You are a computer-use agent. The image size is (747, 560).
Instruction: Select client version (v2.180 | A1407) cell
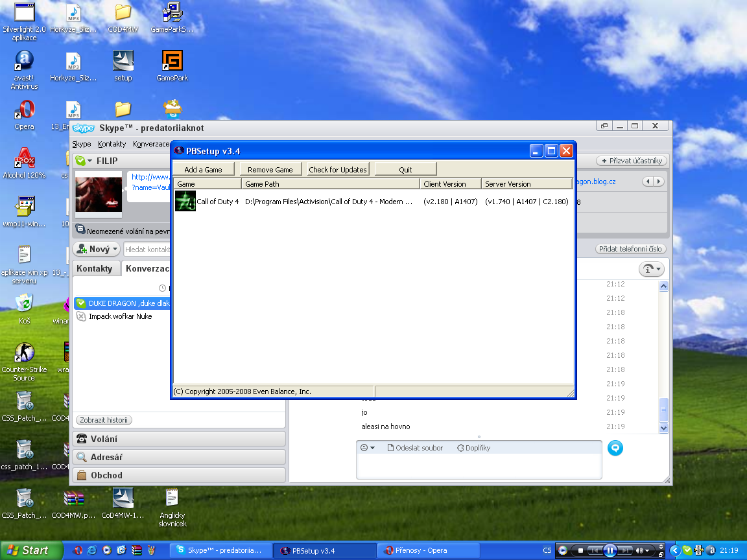pyautogui.click(x=451, y=202)
